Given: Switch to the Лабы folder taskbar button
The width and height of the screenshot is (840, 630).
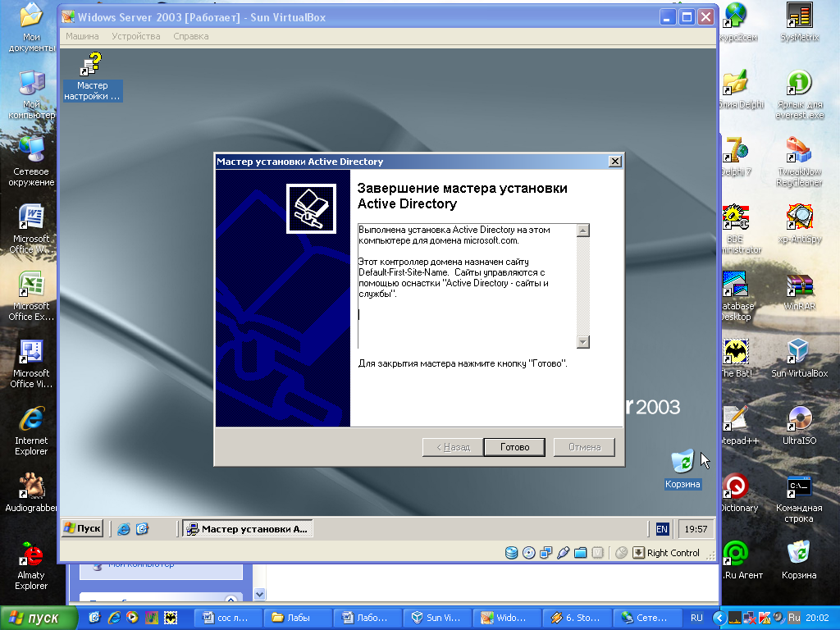Looking at the screenshot, I should (x=297, y=618).
